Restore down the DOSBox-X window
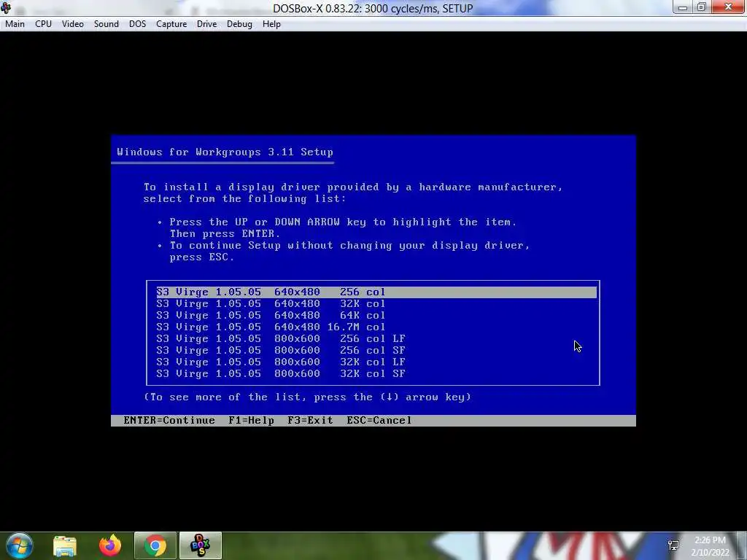Image resolution: width=747 pixels, height=560 pixels. 701,7
